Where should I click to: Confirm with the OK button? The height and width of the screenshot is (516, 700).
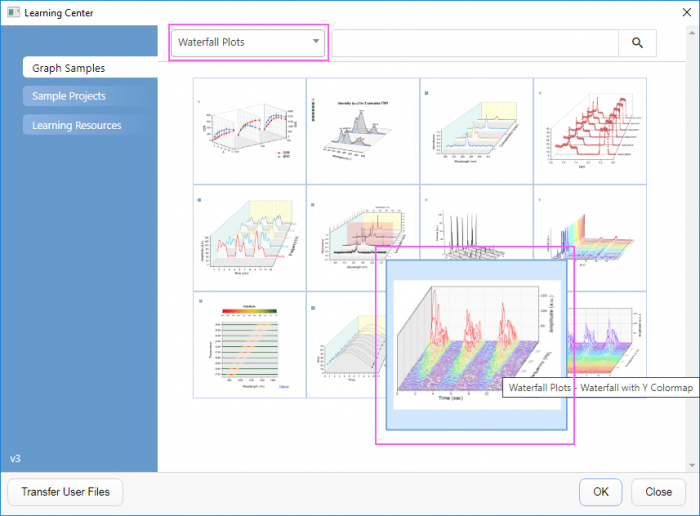(x=600, y=492)
